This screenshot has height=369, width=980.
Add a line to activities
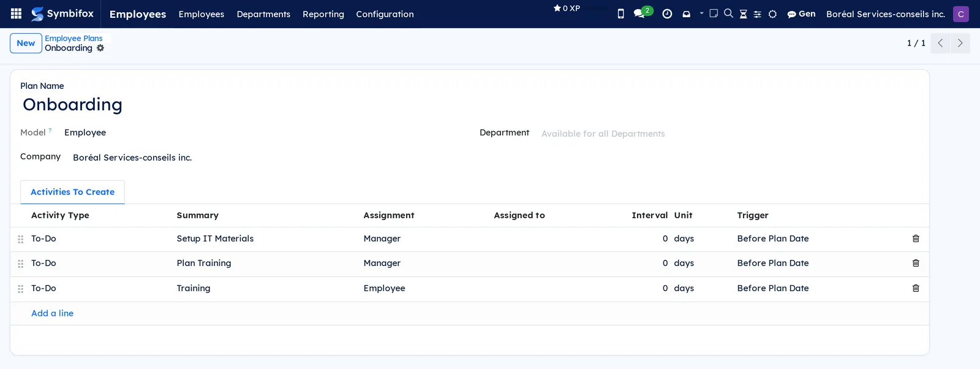[x=52, y=313]
